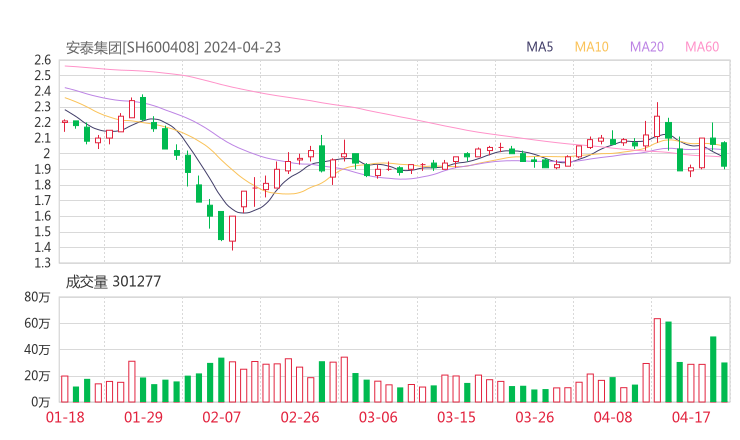Click the 03-26 date axis label
Viewport: 740px width, 440px height.
pos(534,417)
